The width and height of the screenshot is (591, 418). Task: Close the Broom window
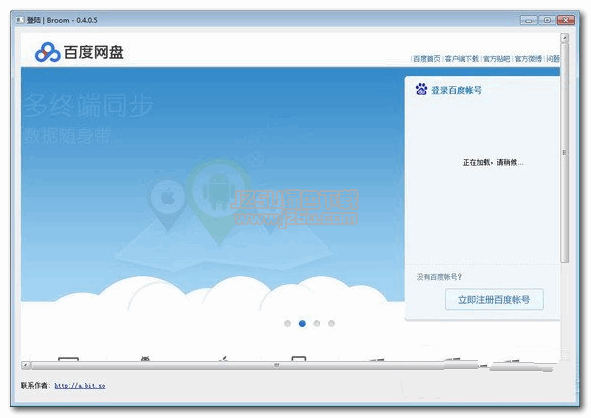566,20
